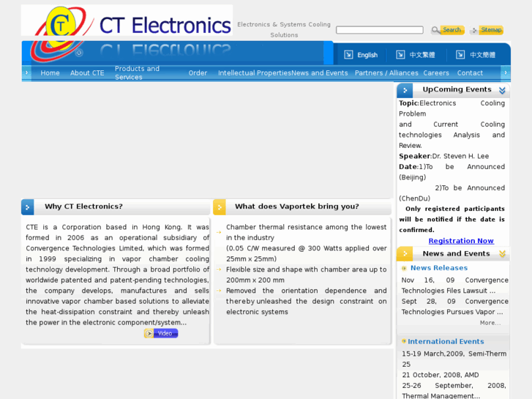Click arrow bullet before Chamber thermal resistance
532x399 pixels.
pos(219,232)
